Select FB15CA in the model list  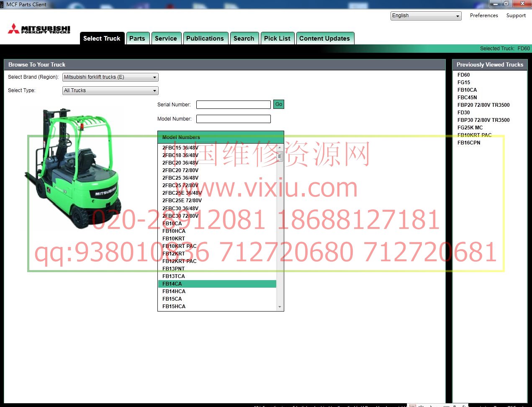tap(172, 299)
